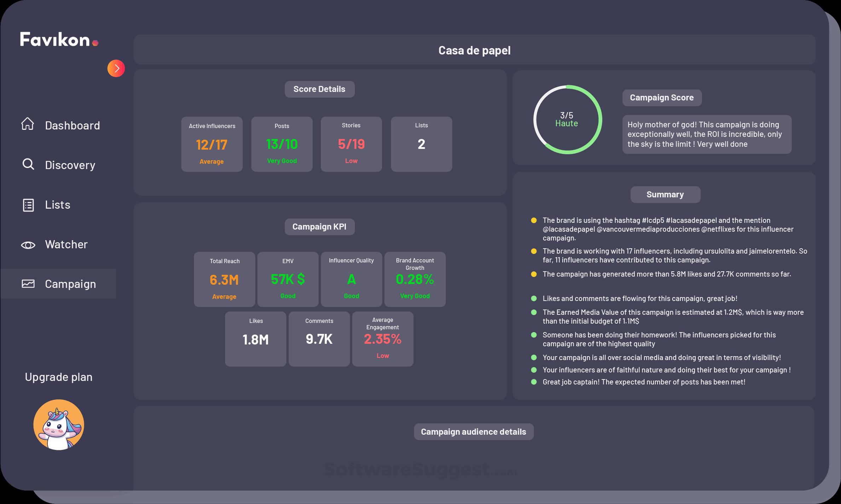This screenshot has width=841, height=504.
Task: Expand the sidebar with the orange chevron
Action: click(116, 68)
